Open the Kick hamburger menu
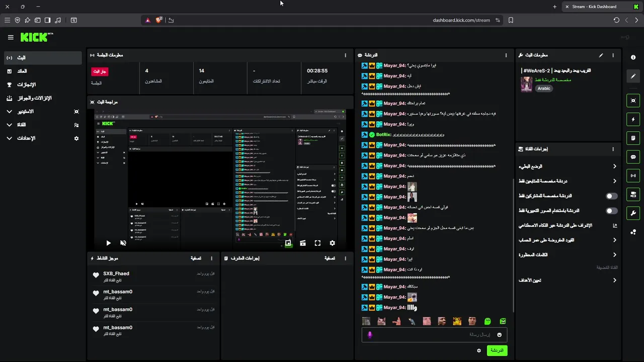644x362 pixels. click(11, 37)
